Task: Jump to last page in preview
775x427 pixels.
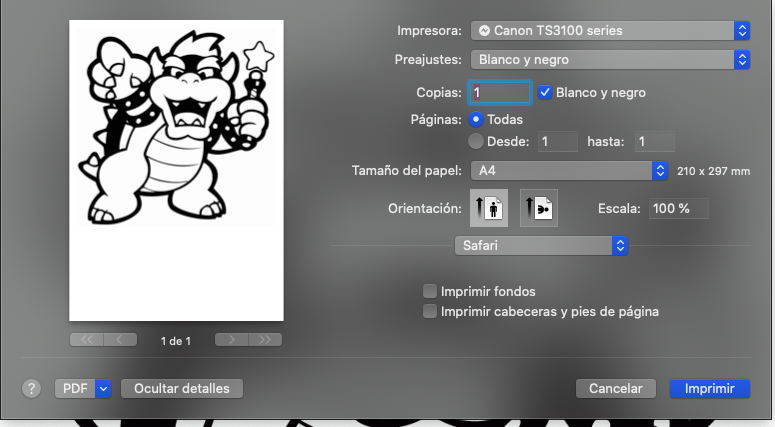Action: pyautogui.click(x=265, y=340)
